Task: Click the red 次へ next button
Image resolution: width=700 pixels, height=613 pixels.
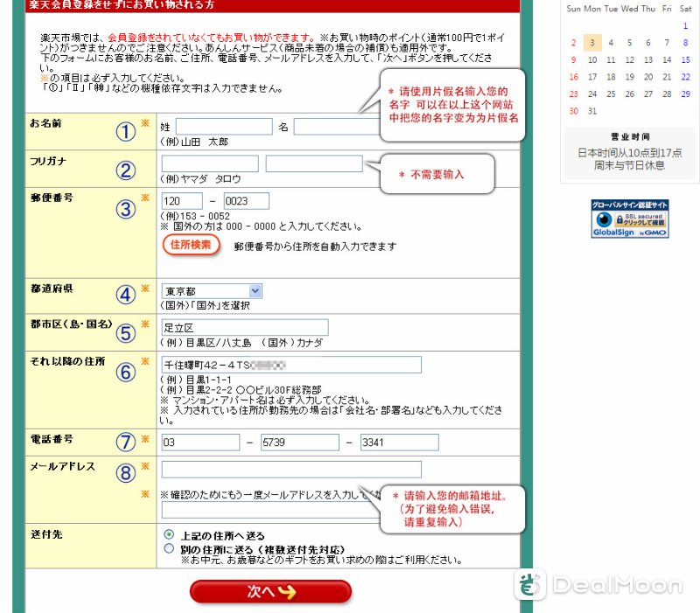Action: coord(270,592)
